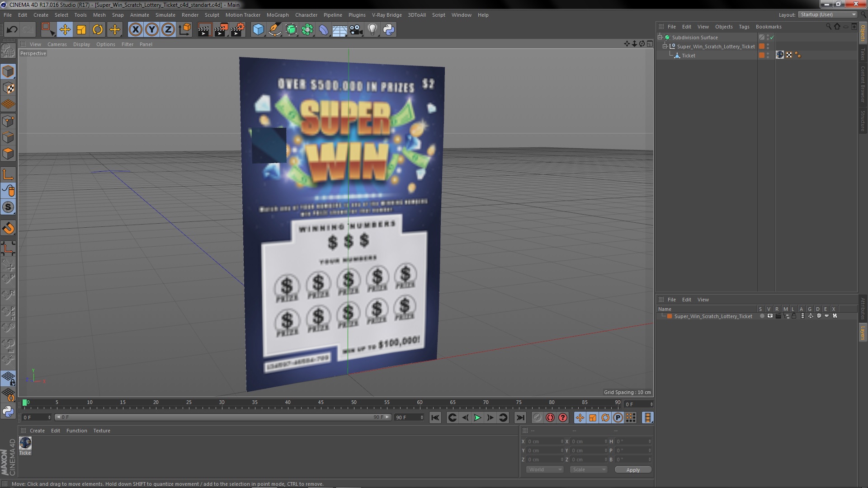Open the Layout dropdown Startup (User)
The image size is (868, 488).
tap(828, 14)
